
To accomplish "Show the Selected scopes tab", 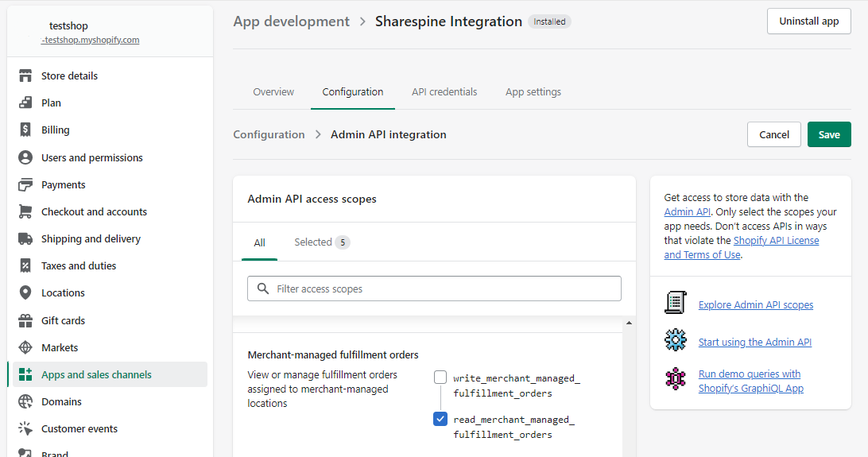I will (321, 242).
